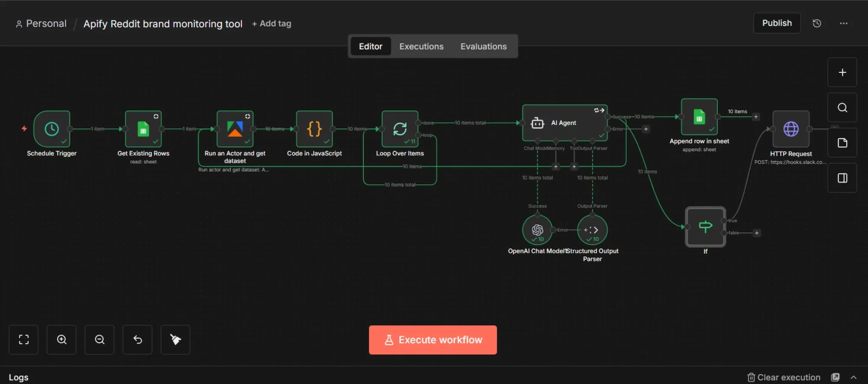This screenshot has width=868, height=384.
Task: Click the 'POST: https://hooks.slack.co...' subtitle
Action: 790,162
